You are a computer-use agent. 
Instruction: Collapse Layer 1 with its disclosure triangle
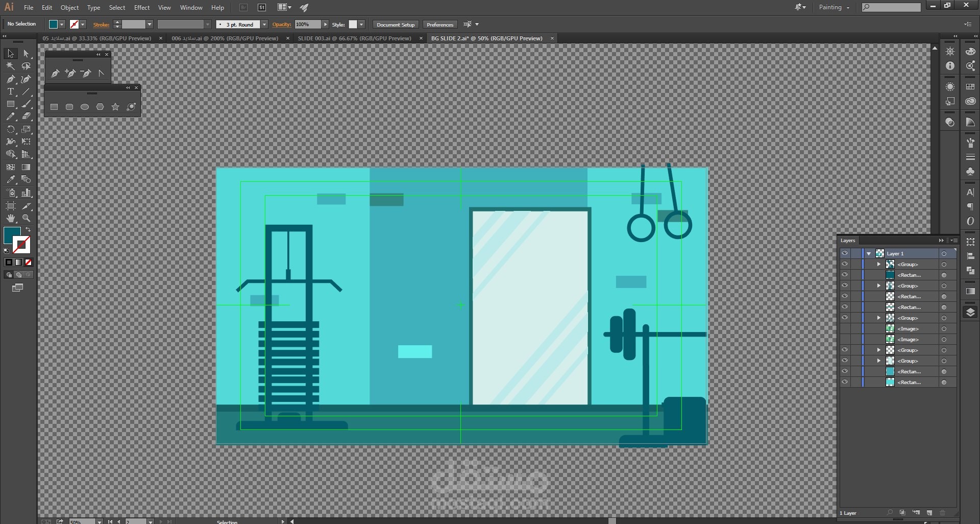coord(869,253)
